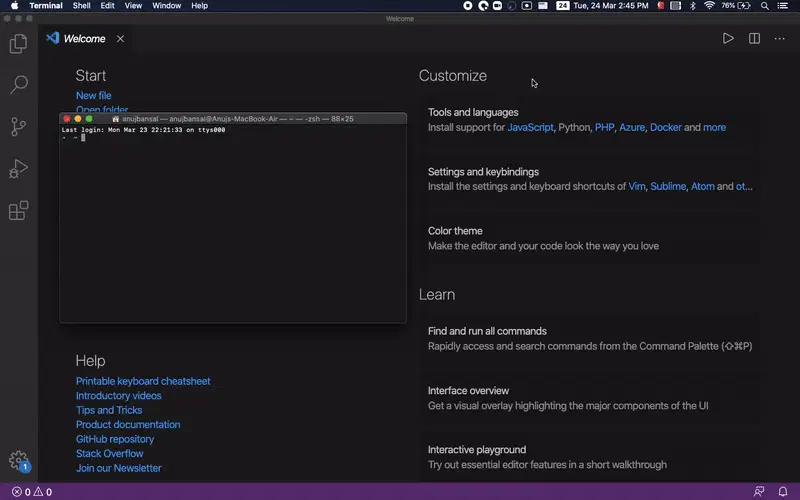Close the Welcome tab
This screenshot has height=500, width=800.
[x=120, y=39]
